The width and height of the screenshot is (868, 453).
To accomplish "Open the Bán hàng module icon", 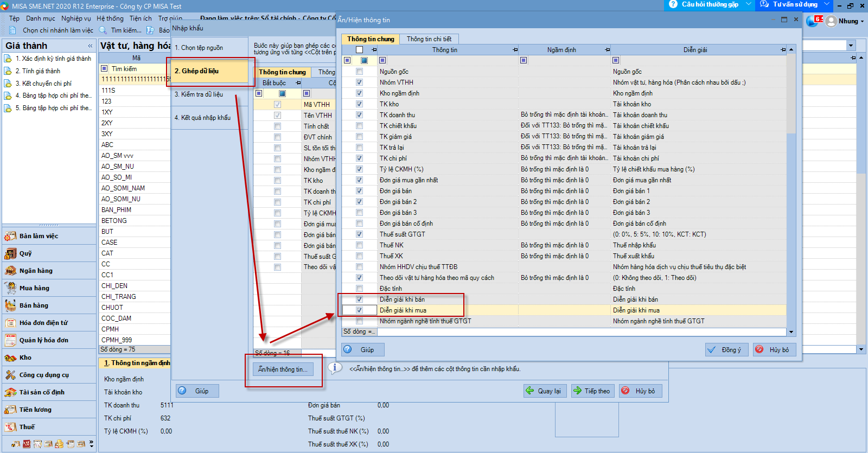I will [x=10, y=305].
